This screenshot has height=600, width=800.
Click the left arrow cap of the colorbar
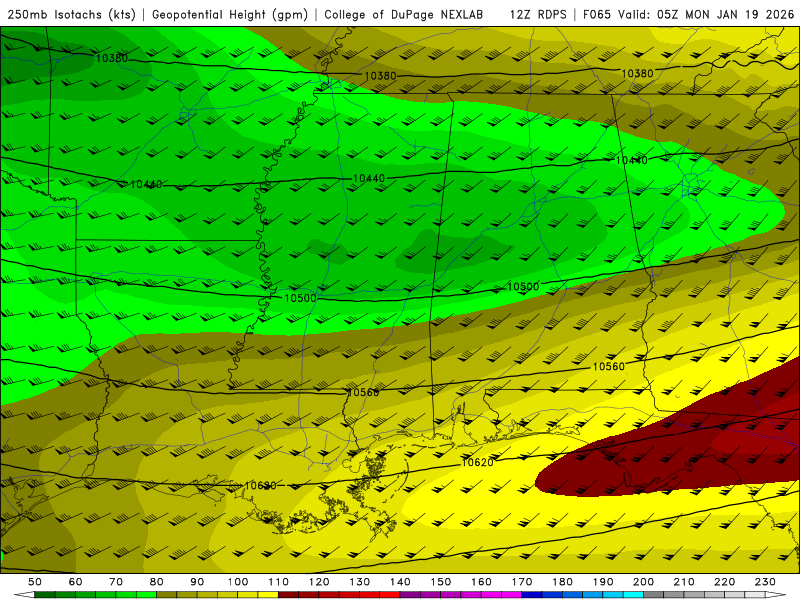23,595
